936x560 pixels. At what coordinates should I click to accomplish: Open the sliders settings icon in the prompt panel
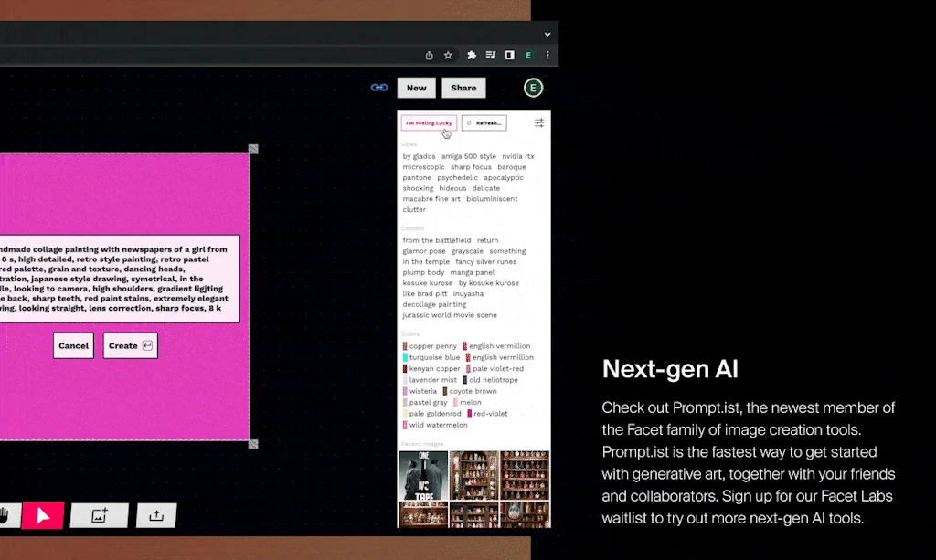tap(539, 122)
